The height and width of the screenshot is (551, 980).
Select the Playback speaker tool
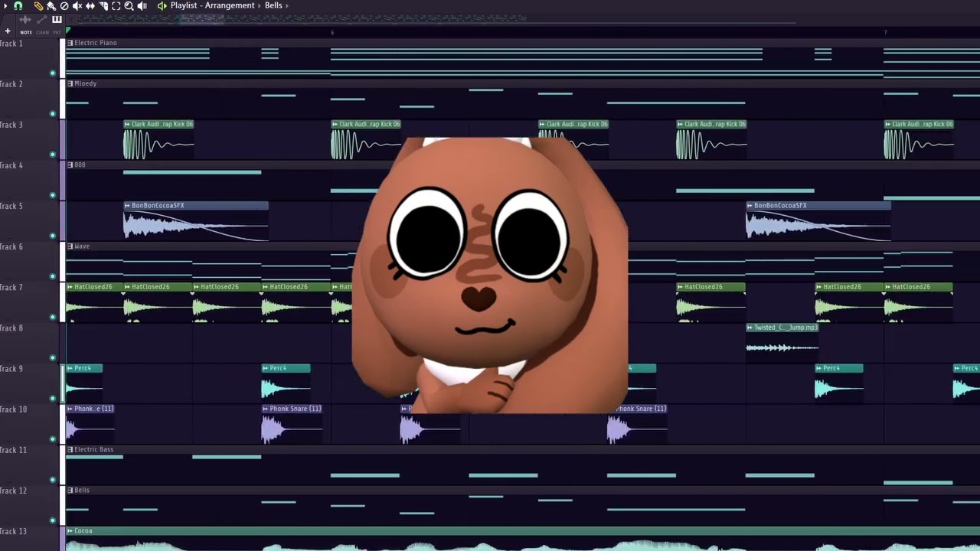[142, 6]
